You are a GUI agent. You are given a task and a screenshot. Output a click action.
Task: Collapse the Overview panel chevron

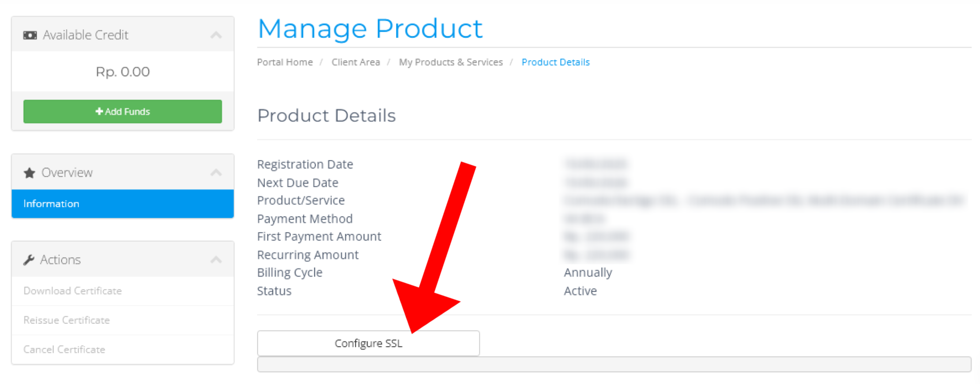coord(216,173)
